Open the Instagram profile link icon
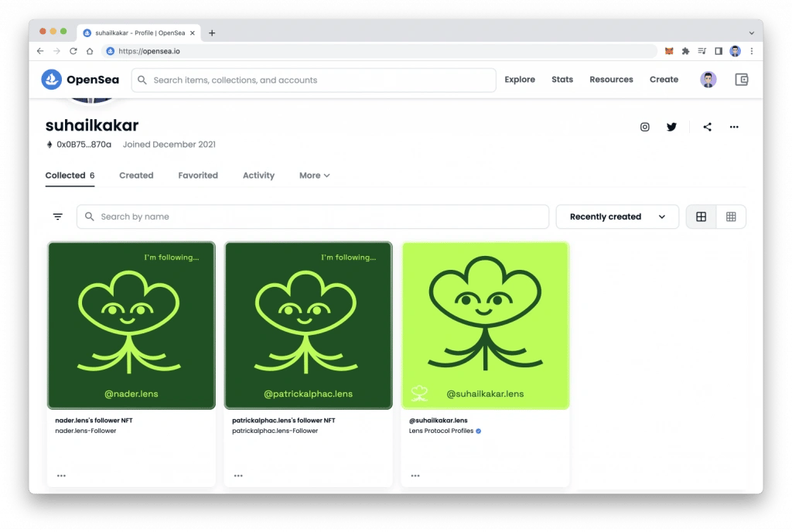792x532 pixels. click(x=644, y=127)
